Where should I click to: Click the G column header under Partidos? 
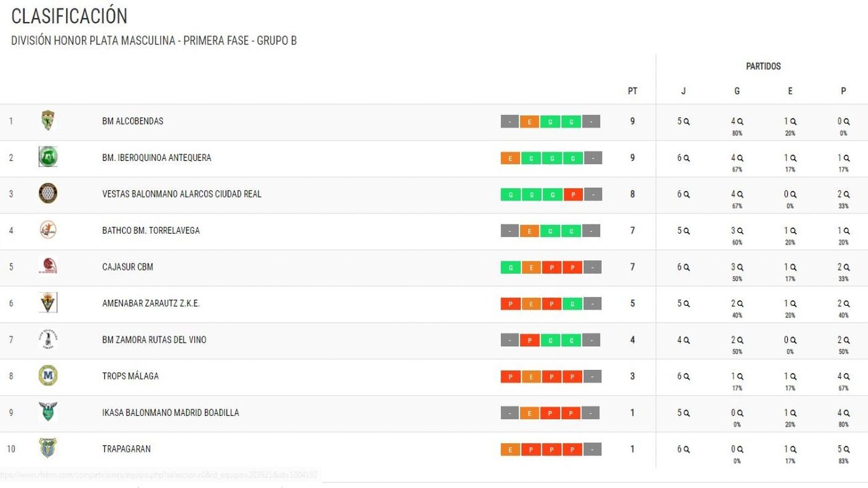pyautogui.click(x=737, y=91)
